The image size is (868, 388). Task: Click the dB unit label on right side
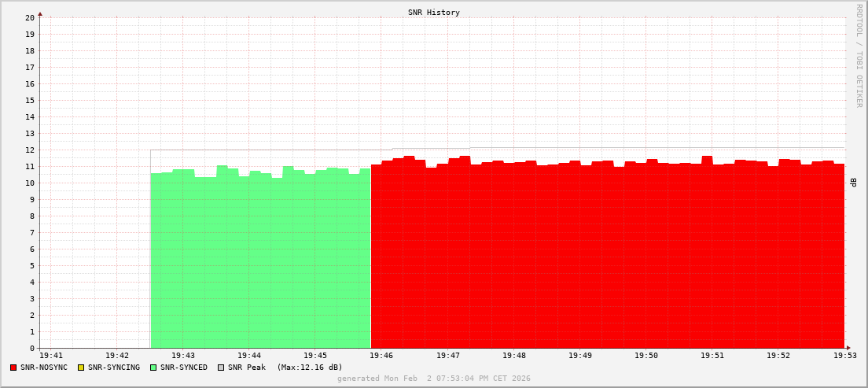854,183
